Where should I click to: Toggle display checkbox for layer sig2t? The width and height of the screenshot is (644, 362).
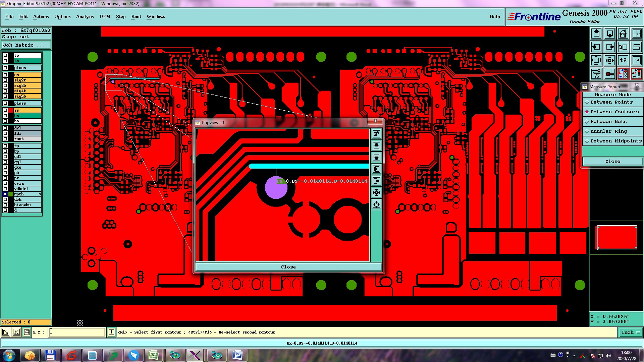click(x=5, y=80)
